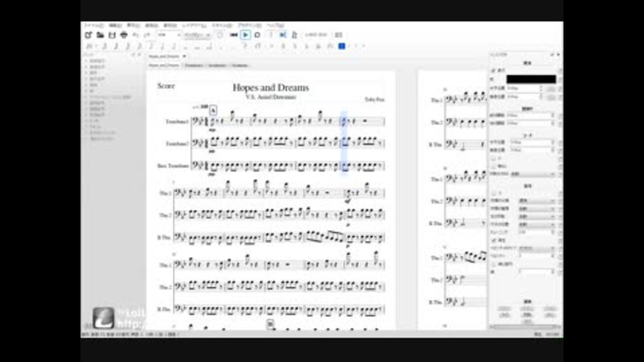Screen dimensions: 644x362
Task: Toggle chord Small checkbox in Inspector
Action: click(493, 158)
